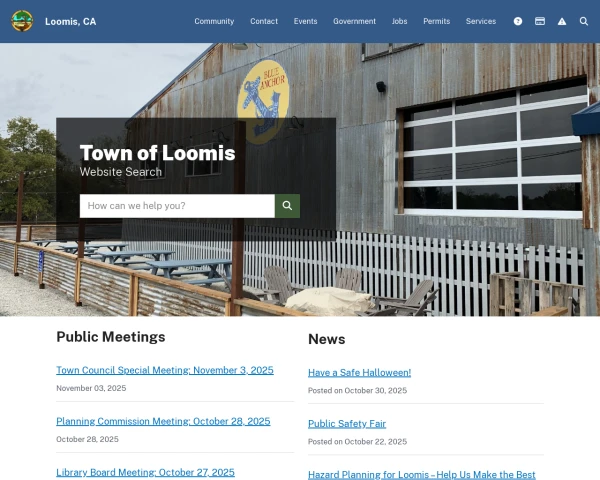Click the 'Posted on October 30, 2025' text
Viewport: 600px width, 480px height.
click(357, 390)
